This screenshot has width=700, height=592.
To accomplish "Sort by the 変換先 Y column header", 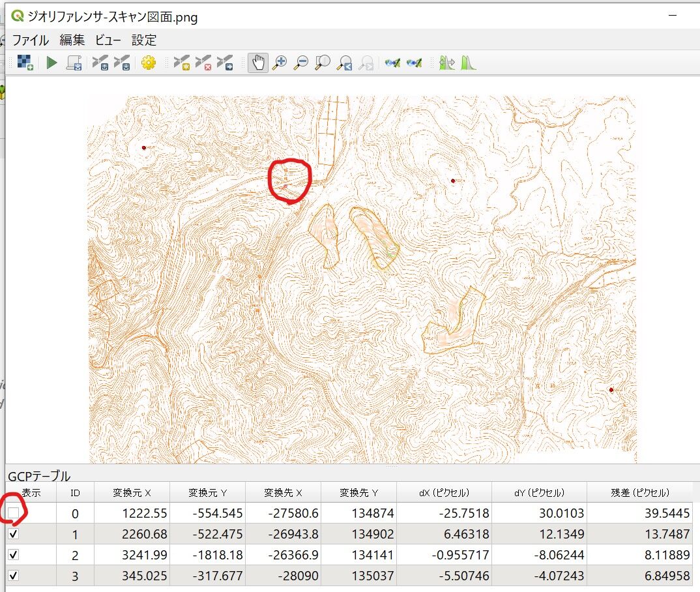I will click(x=358, y=492).
